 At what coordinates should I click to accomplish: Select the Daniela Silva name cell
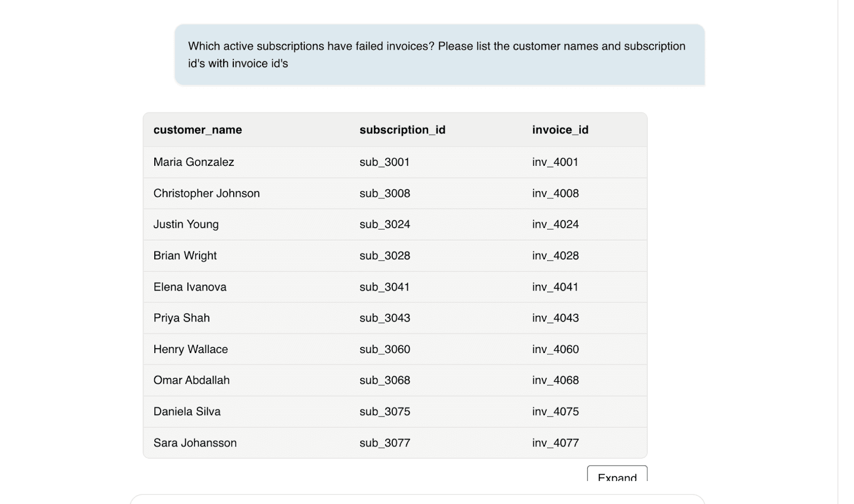[x=187, y=411]
